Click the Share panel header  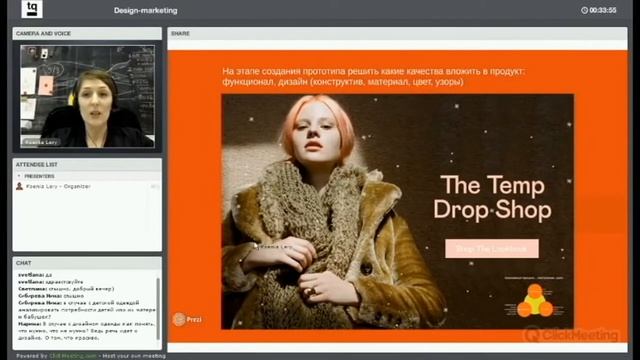click(397, 33)
